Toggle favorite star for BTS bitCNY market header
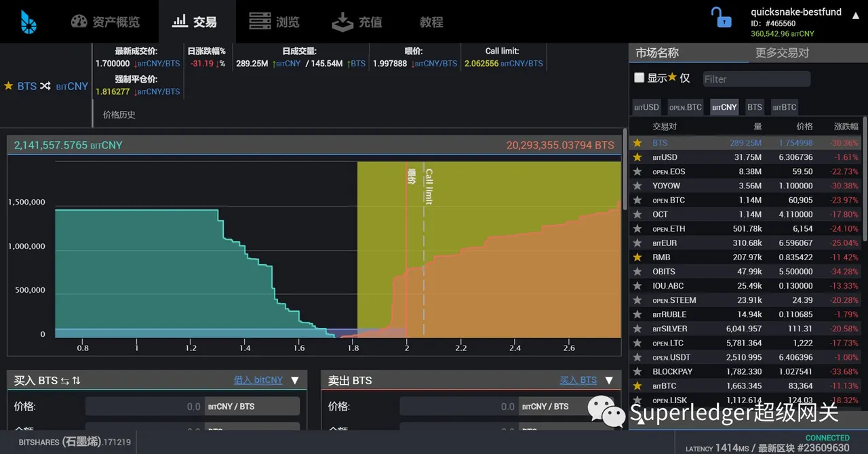Viewport: 868px width, 454px height. (8, 86)
